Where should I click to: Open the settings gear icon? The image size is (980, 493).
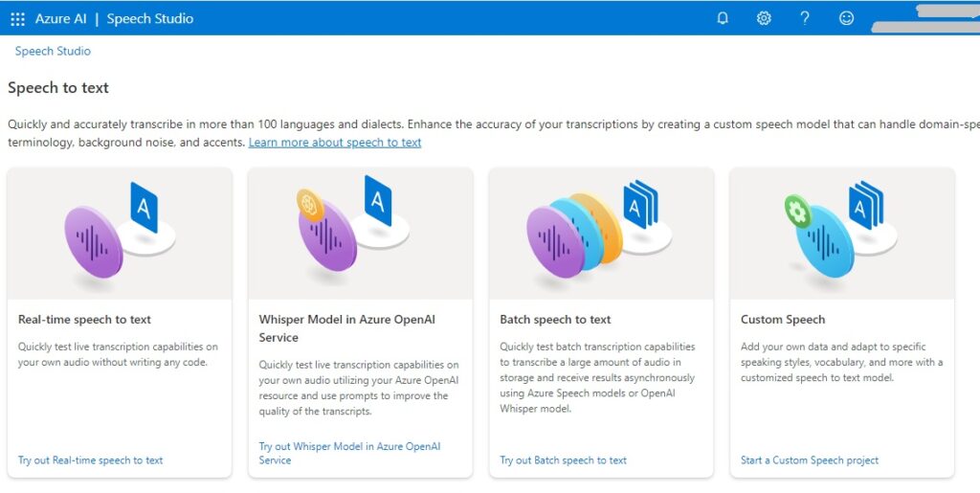764,18
